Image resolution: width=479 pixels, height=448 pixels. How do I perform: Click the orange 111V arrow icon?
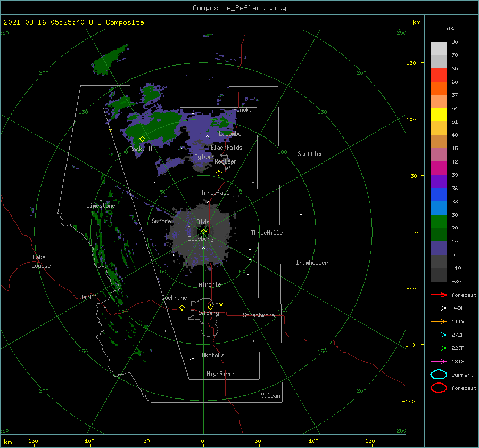click(439, 321)
